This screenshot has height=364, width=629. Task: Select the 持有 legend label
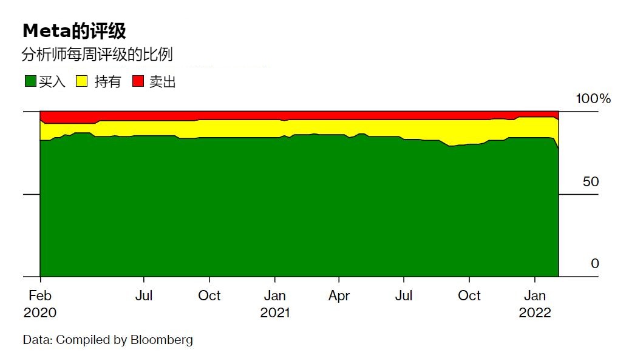(107, 82)
